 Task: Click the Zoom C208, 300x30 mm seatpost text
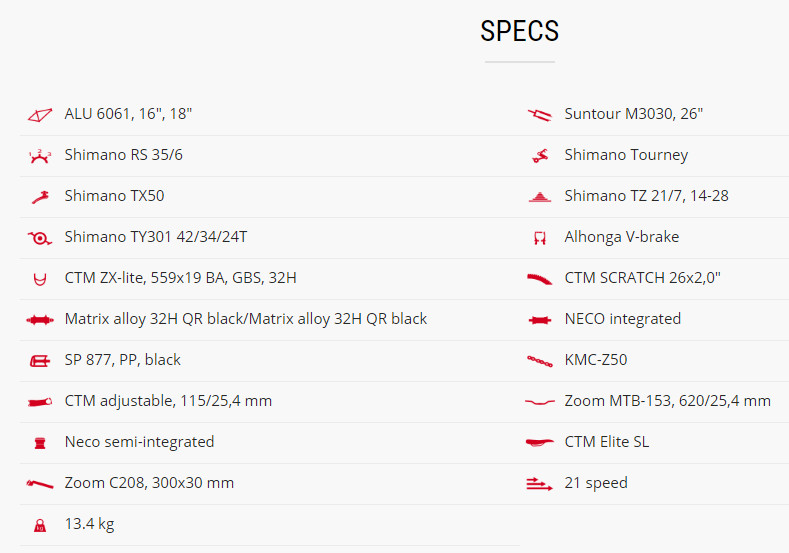point(149,483)
